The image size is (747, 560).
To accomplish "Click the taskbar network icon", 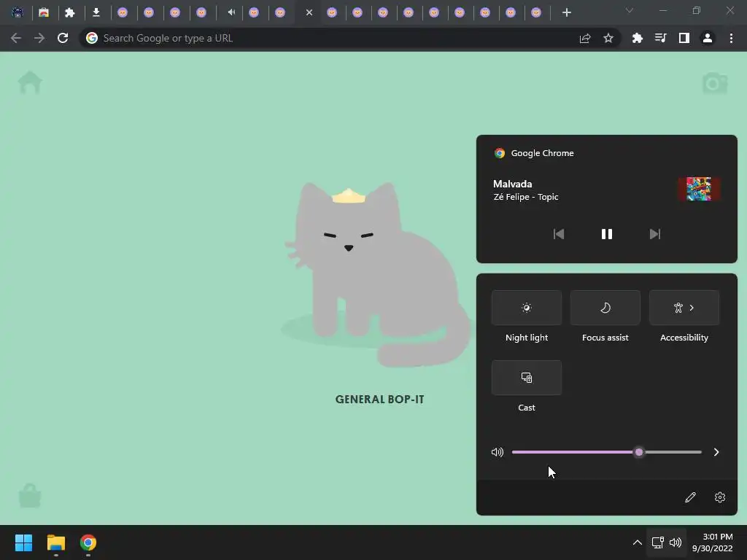I will (x=658, y=542).
